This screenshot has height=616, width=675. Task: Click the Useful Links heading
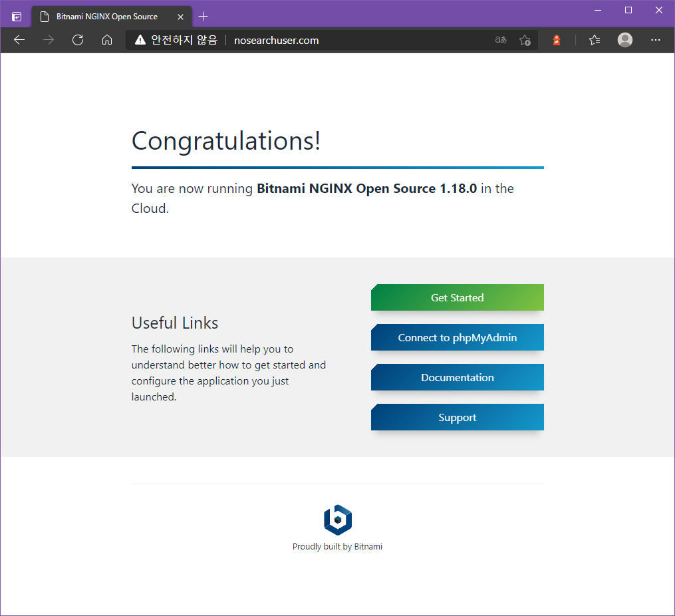pyautogui.click(x=175, y=323)
